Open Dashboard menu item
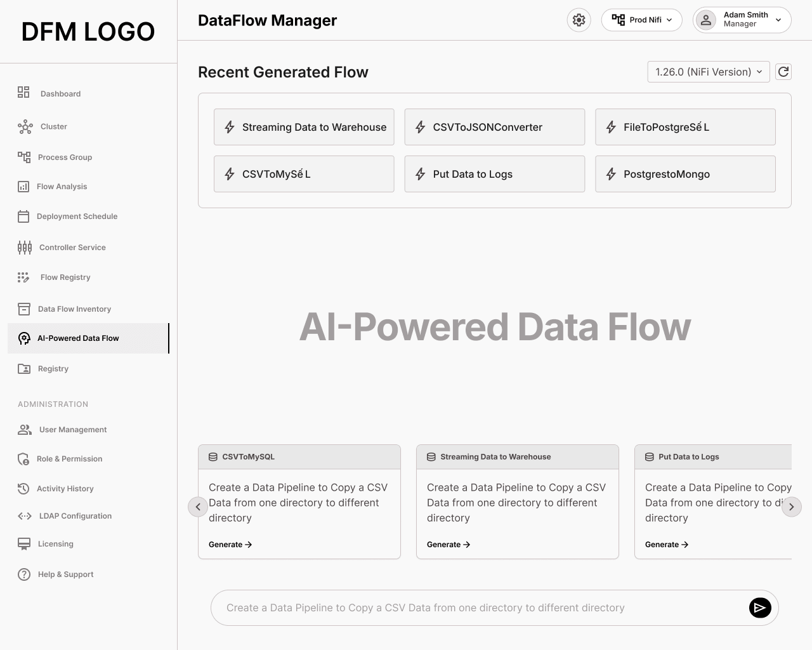 (60, 94)
